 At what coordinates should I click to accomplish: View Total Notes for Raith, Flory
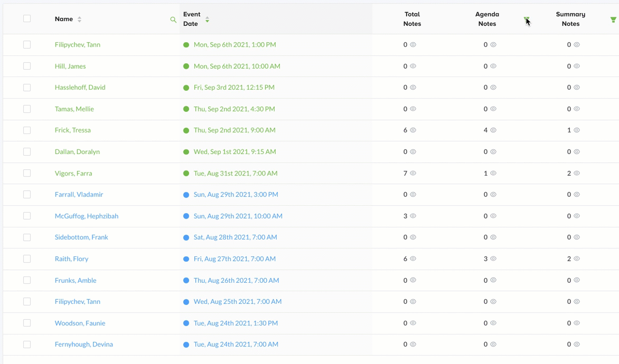tap(413, 258)
